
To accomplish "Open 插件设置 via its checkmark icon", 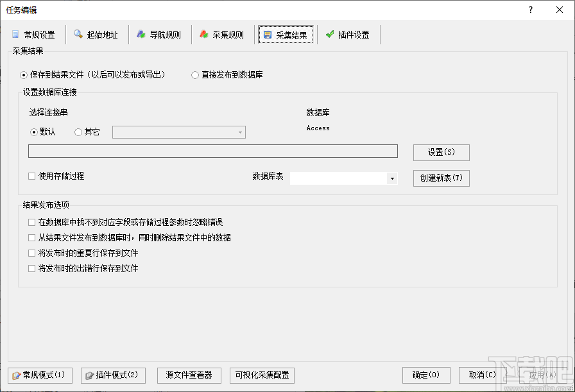I will click(331, 35).
